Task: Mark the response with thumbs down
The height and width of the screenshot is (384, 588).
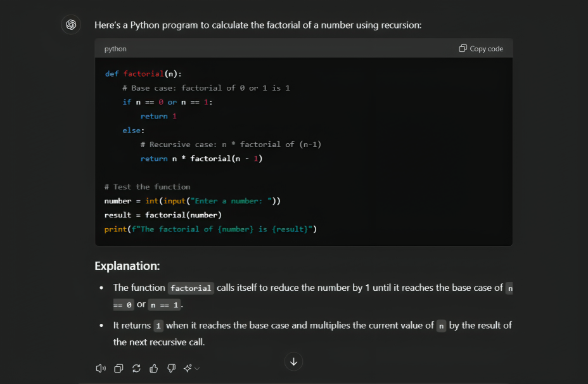Action: (171, 368)
